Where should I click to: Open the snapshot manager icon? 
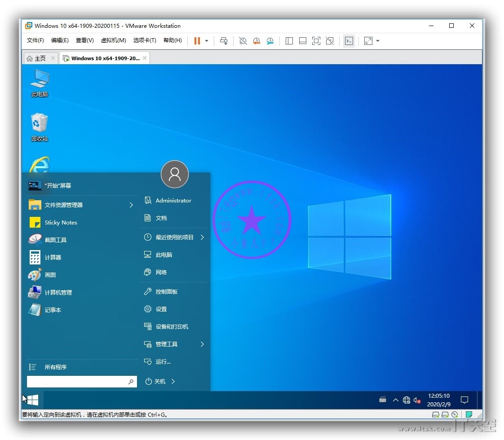click(270, 41)
